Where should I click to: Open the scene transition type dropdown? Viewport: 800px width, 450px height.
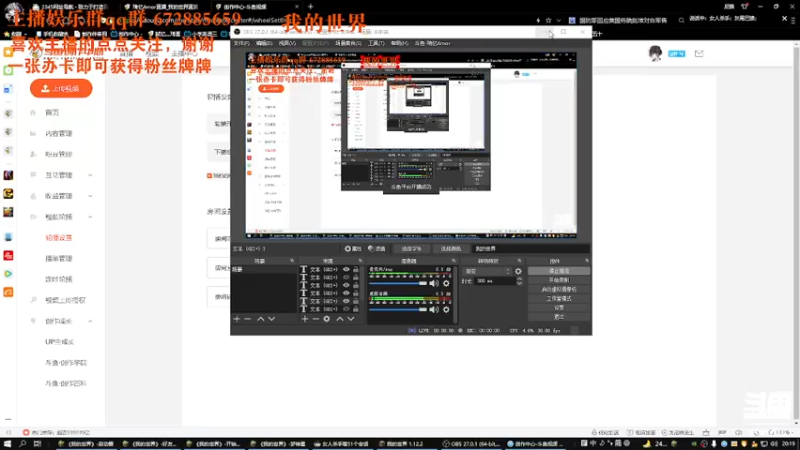pos(487,271)
